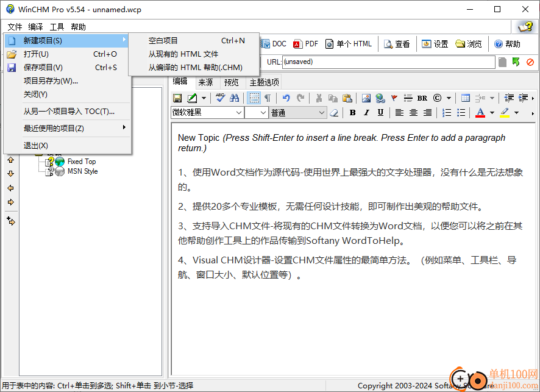The image size is (540, 392).
Task: Align text right
Action: point(427,113)
